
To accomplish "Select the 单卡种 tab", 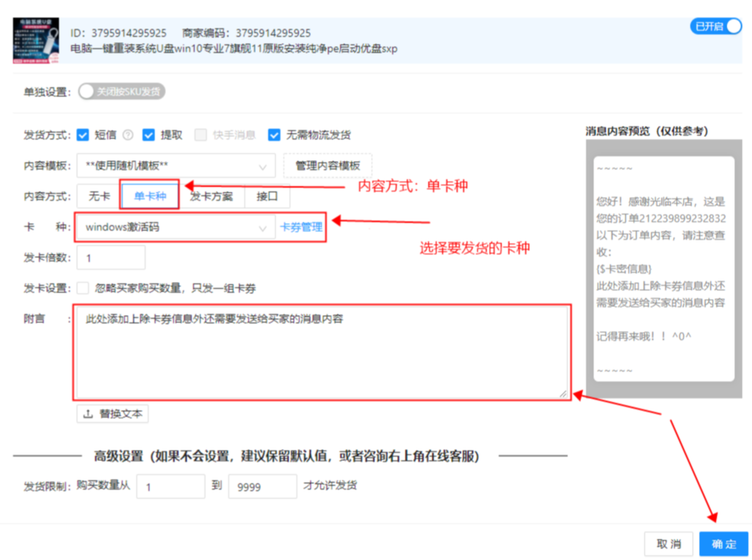I will click(150, 196).
